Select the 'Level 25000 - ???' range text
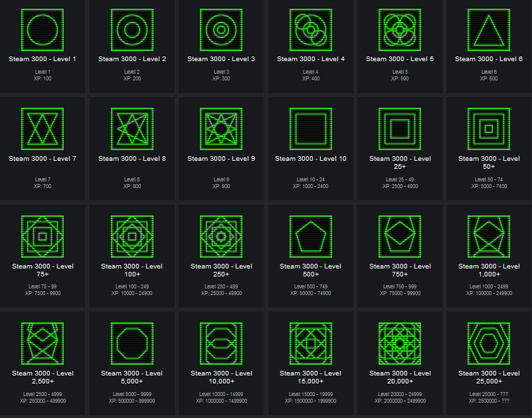 coord(489,394)
